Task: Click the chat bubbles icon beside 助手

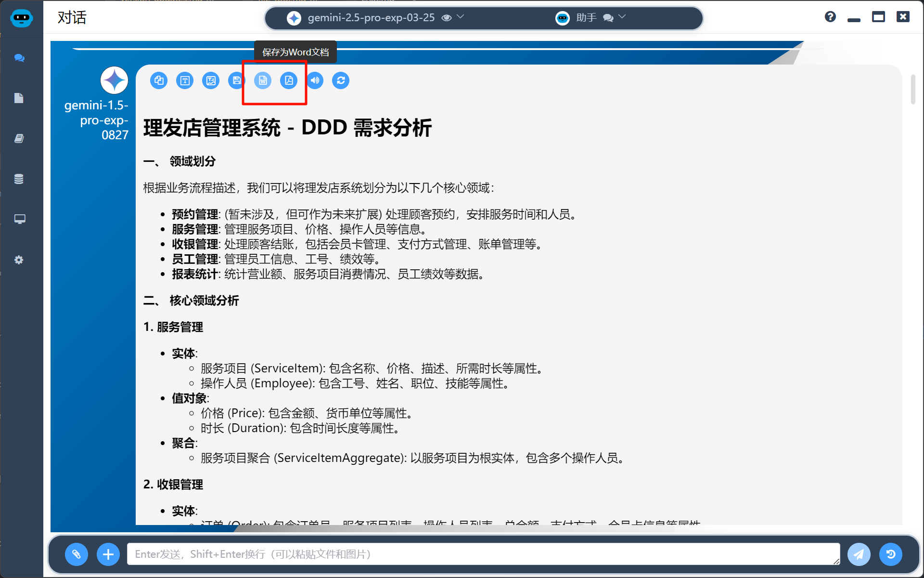Action: click(x=608, y=18)
